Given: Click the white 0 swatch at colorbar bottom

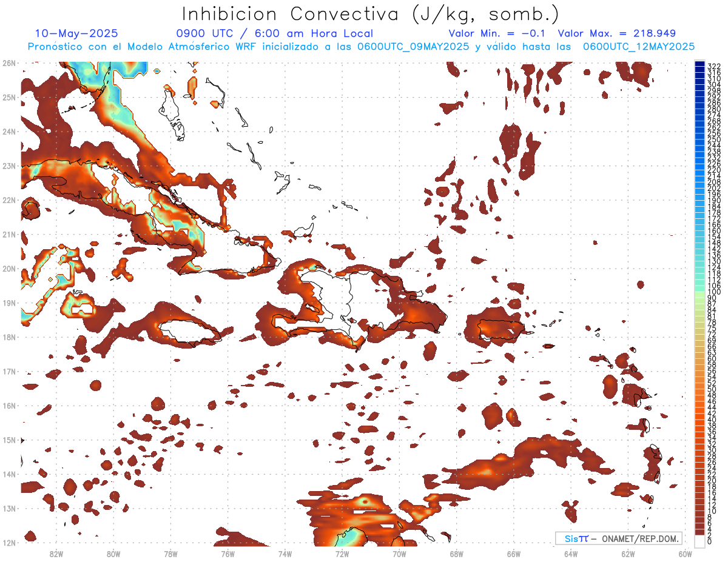Looking at the screenshot, I should click(x=700, y=540).
